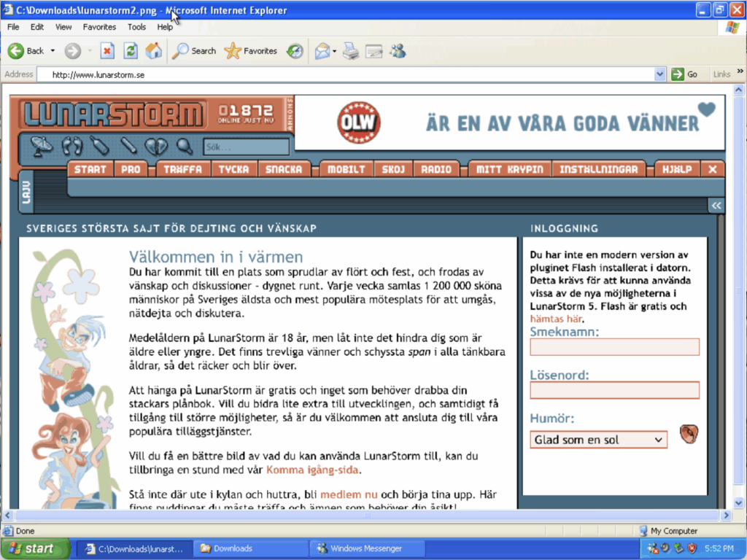Open the HJÄLP tab
Screen dimensions: 747x560
[x=677, y=169]
